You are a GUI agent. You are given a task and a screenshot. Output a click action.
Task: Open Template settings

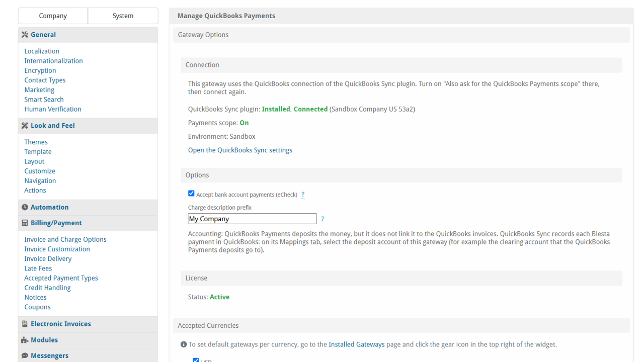point(38,152)
